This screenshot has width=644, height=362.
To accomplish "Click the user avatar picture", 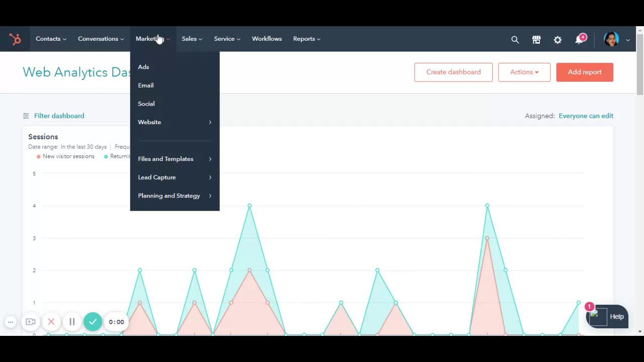I will coord(611,39).
